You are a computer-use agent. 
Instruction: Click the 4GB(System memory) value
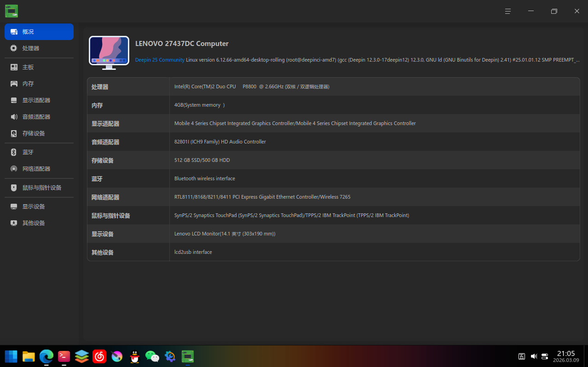pos(199,105)
